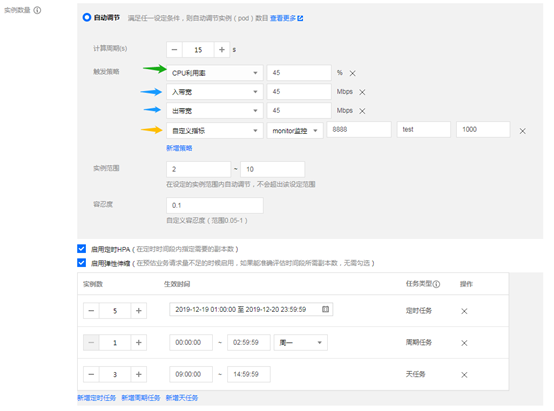
Task: Remove the 定时任务 row
Action: (464, 311)
